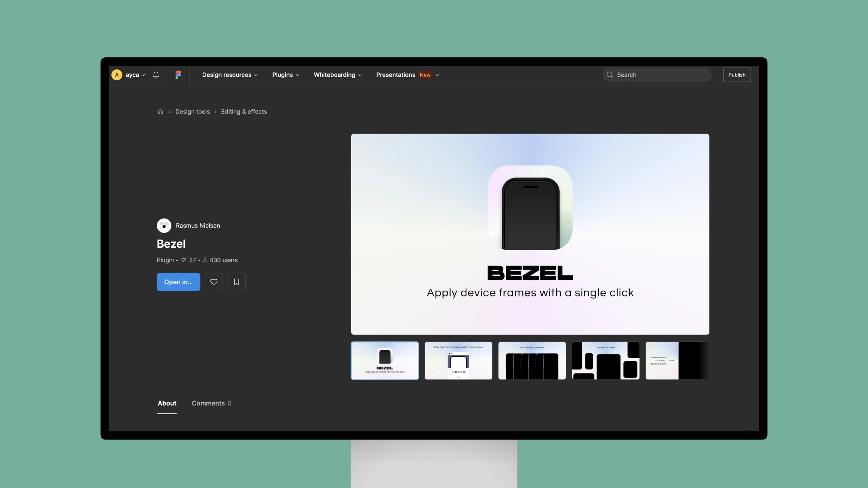
Task: Click the bookmark/save icon on Bezel
Action: tap(236, 282)
